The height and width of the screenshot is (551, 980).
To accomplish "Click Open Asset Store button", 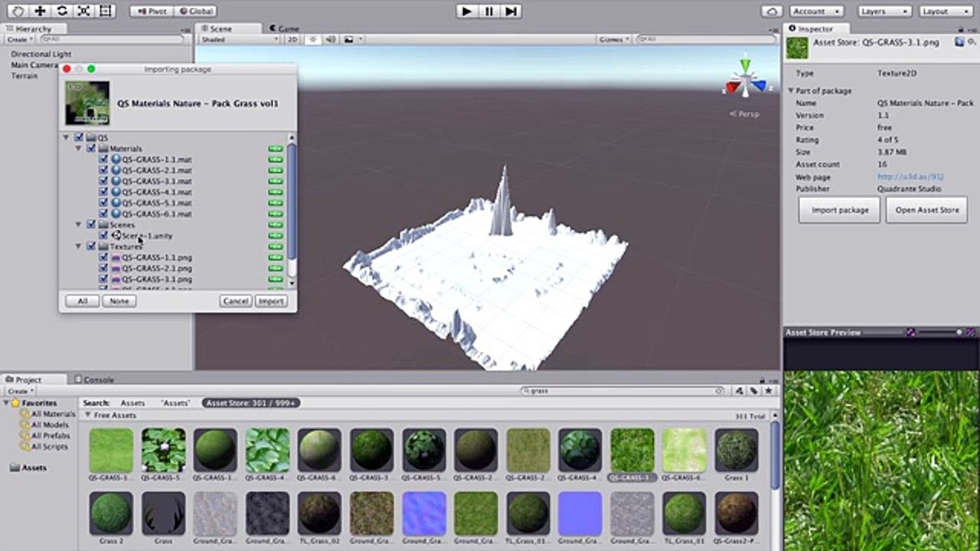I will pos(926,210).
